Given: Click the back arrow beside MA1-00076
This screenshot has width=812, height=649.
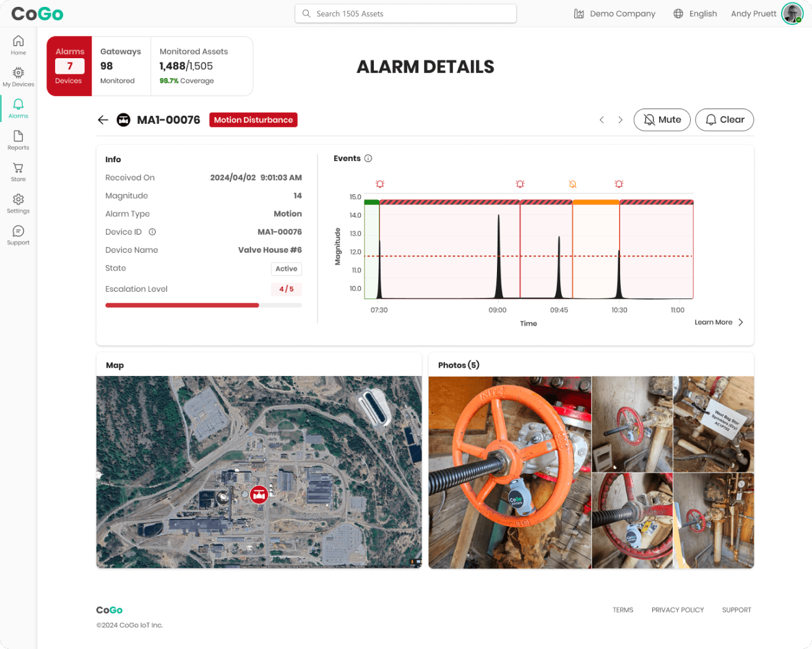Looking at the screenshot, I should coord(103,120).
